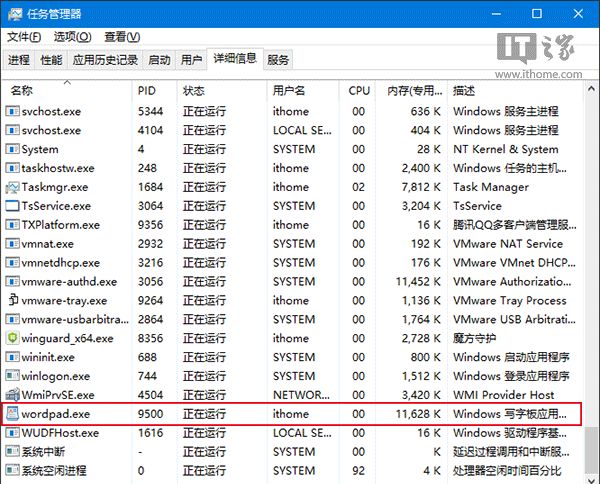
Task: Click the 系统空闲进程 process icon
Action: pos(12,470)
